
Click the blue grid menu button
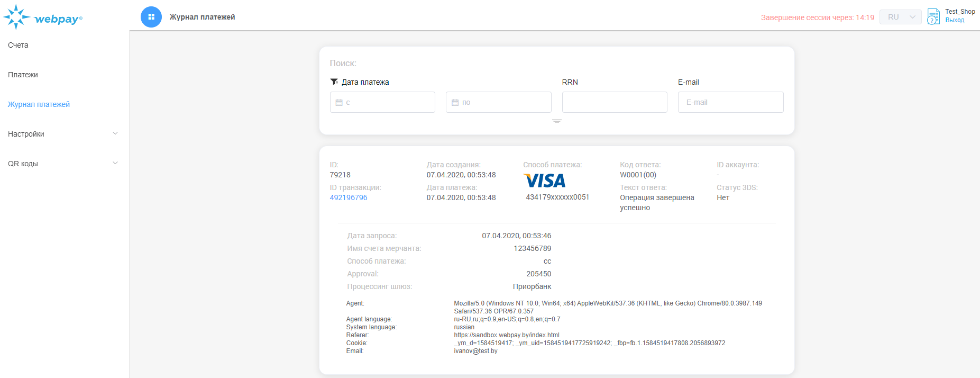[151, 17]
